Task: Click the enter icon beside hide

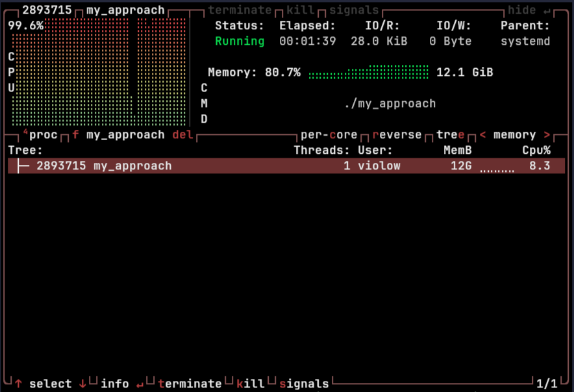Action: coord(547,11)
